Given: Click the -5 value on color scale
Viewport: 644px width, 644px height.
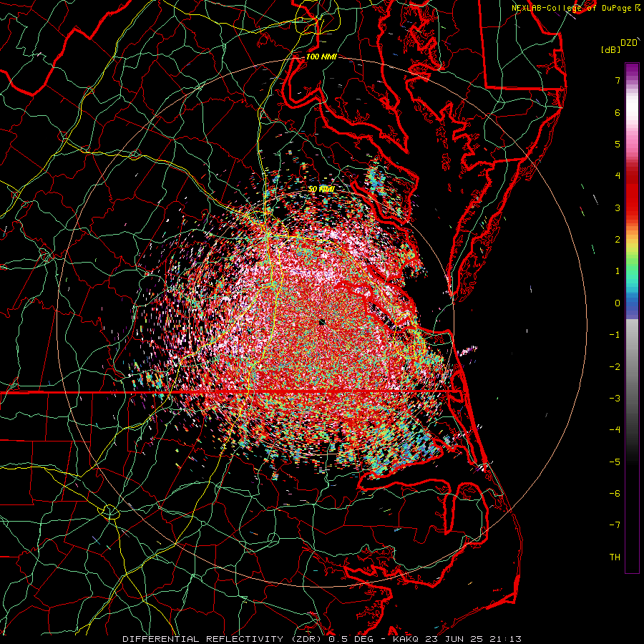Looking at the screenshot, I should tap(615, 462).
